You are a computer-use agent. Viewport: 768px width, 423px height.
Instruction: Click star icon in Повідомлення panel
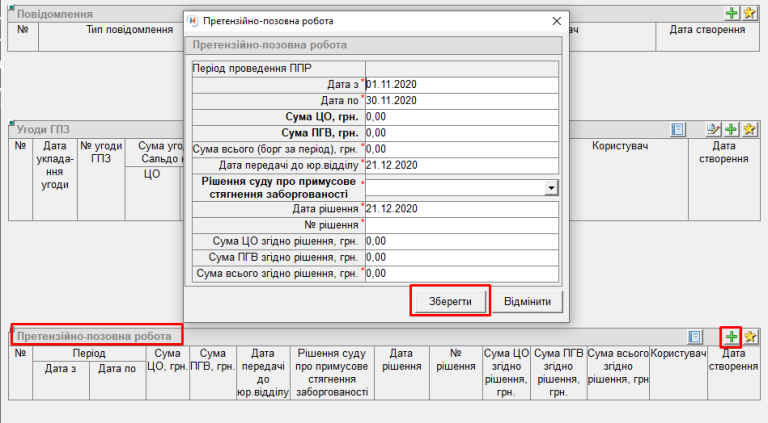(749, 14)
